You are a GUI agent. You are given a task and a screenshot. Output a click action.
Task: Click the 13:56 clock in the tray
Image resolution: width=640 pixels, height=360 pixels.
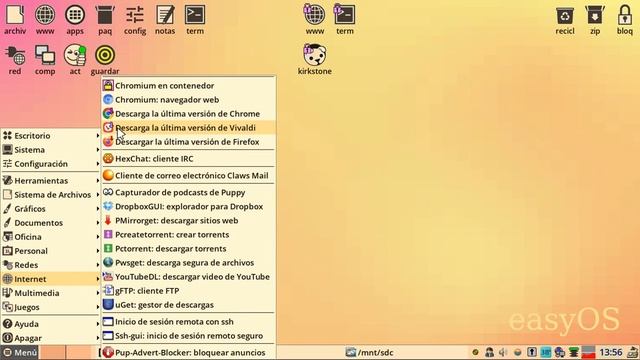[611, 352]
